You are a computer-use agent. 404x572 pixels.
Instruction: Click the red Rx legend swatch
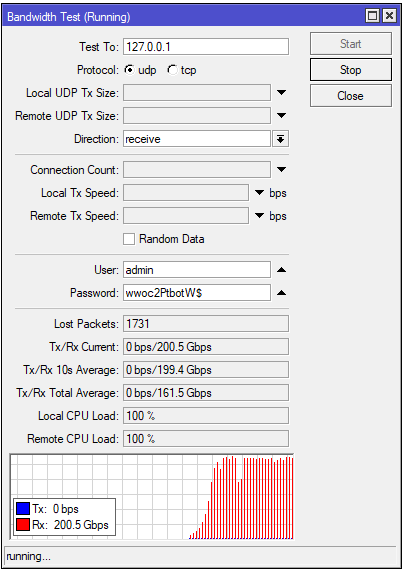click(23, 525)
